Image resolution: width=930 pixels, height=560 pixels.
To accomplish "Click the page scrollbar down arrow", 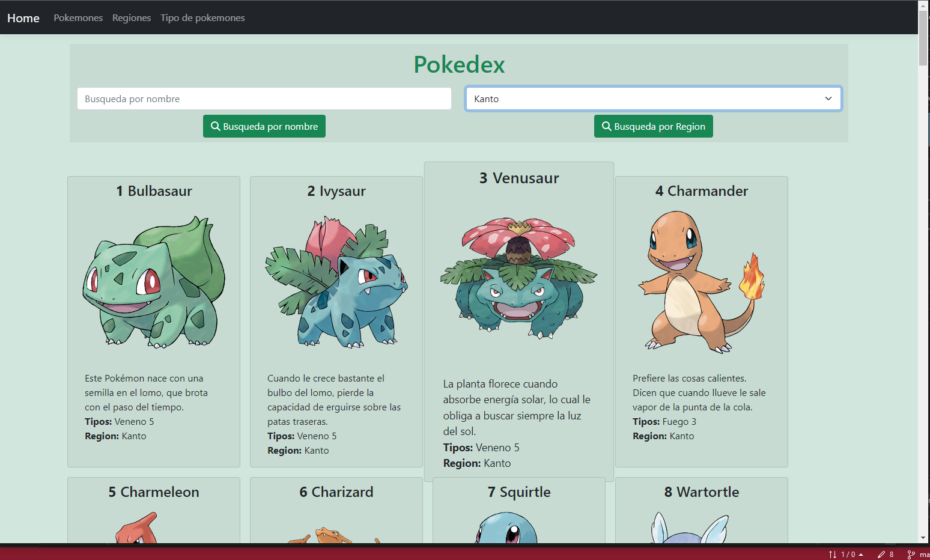I will click(x=923, y=538).
